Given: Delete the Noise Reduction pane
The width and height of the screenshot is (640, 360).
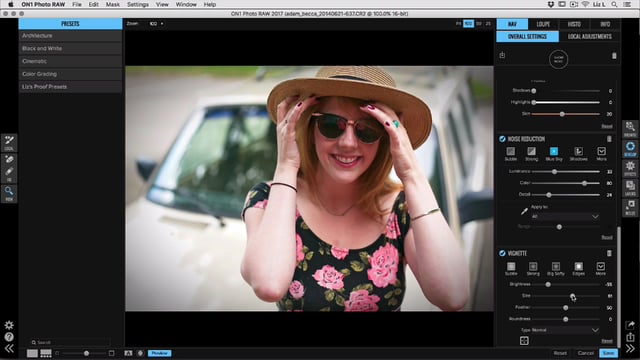Looking at the screenshot, I should click(609, 139).
